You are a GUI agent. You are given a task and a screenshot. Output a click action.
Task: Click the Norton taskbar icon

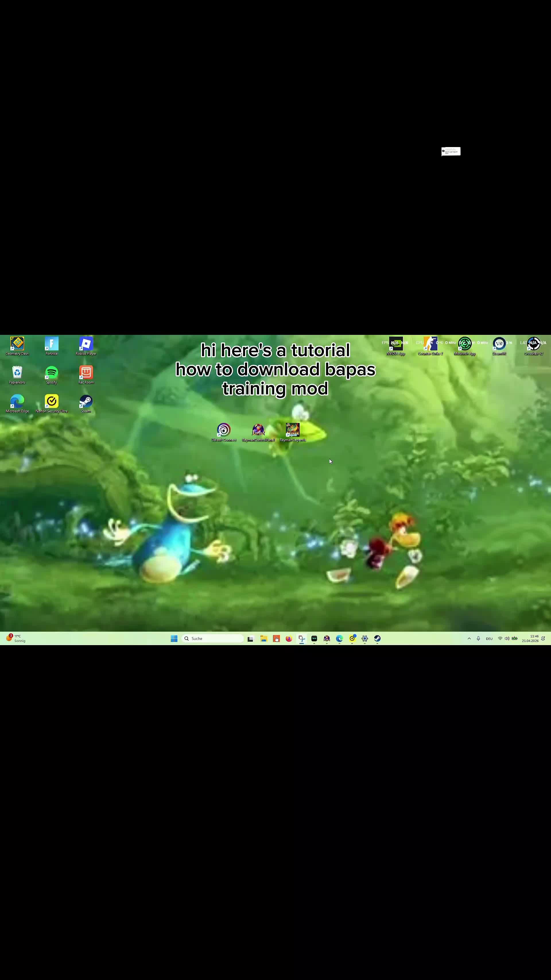pos(352,639)
